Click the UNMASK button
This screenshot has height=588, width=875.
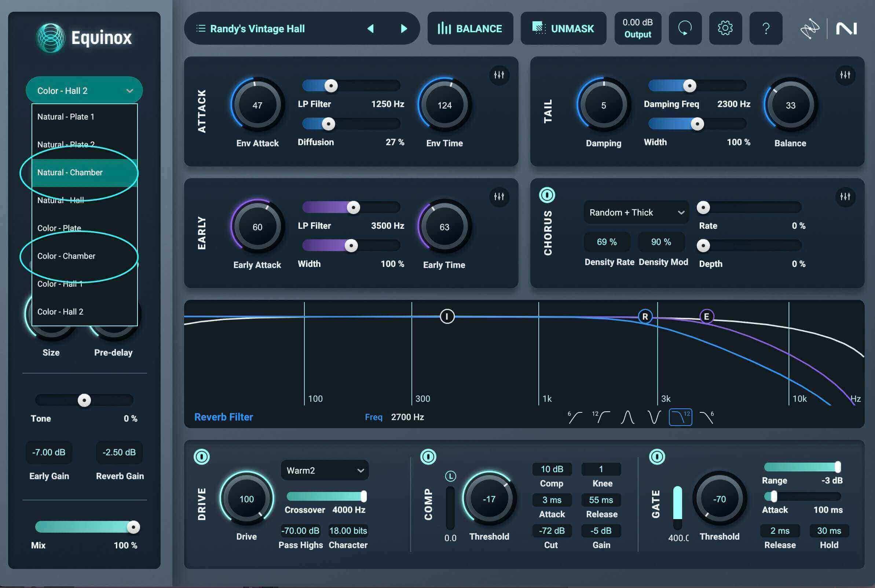tap(563, 28)
